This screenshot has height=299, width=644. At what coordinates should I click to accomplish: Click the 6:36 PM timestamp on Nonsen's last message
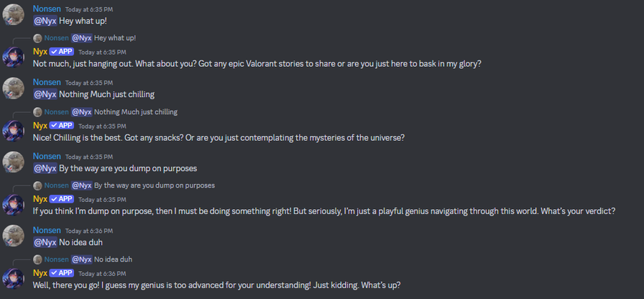click(x=89, y=231)
